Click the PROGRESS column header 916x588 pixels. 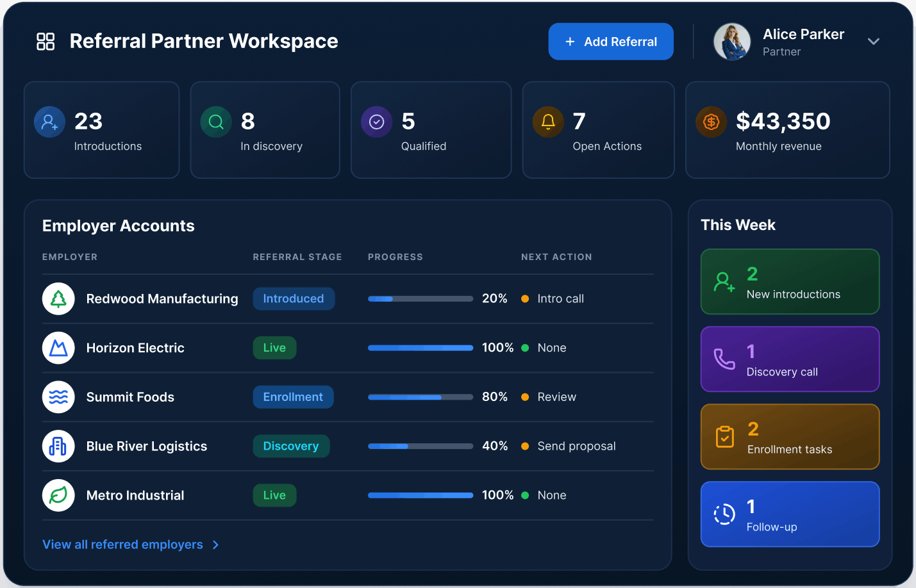tap(396, 257)
